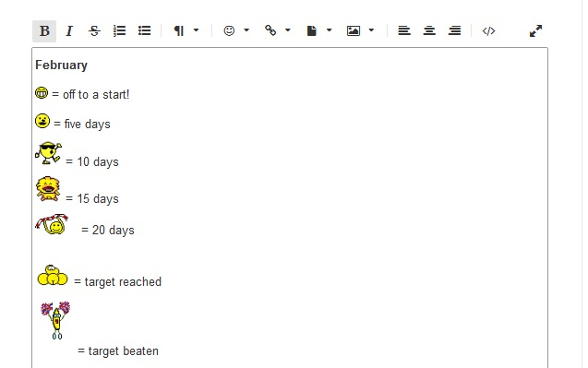Expand the paragraph format dropdown arrow
Screen dimensions: 588x368
point(196,30)
